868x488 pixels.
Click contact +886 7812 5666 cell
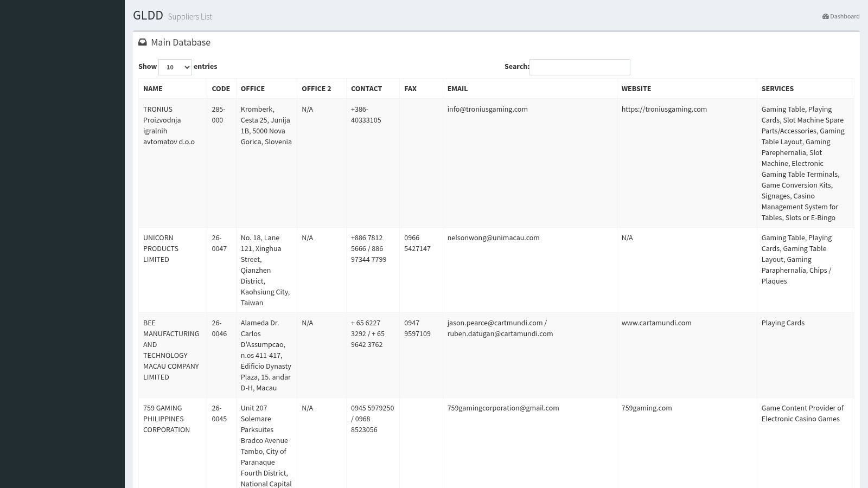click(x=373, y=270)
